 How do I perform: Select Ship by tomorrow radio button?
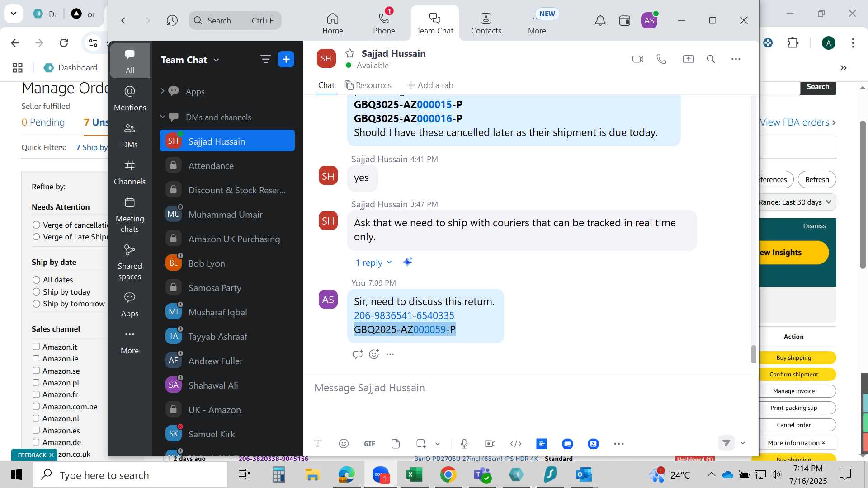tap(37, 304)
